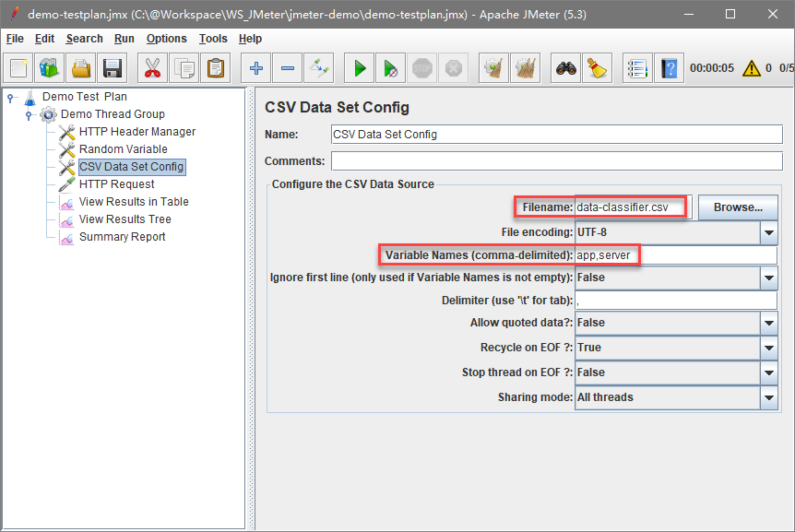This screenshot has width=795, height=532.
Task: Clear results with single broom icon
Action: point(493,68)
